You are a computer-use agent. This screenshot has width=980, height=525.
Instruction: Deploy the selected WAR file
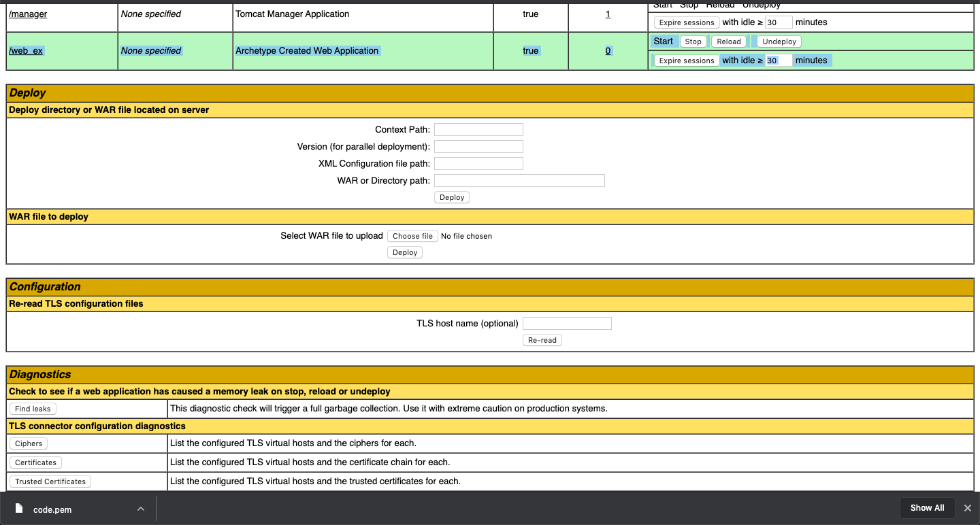click(x=405, y=252)
